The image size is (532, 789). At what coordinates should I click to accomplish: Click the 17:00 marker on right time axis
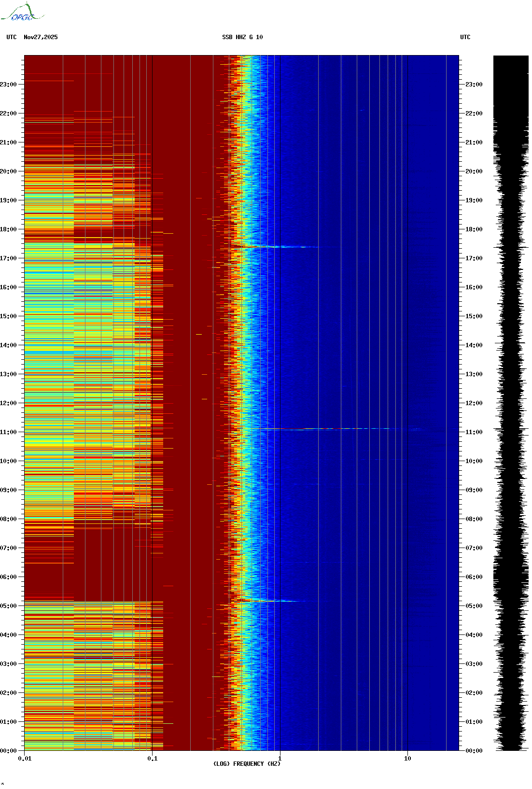coord(474,258)
